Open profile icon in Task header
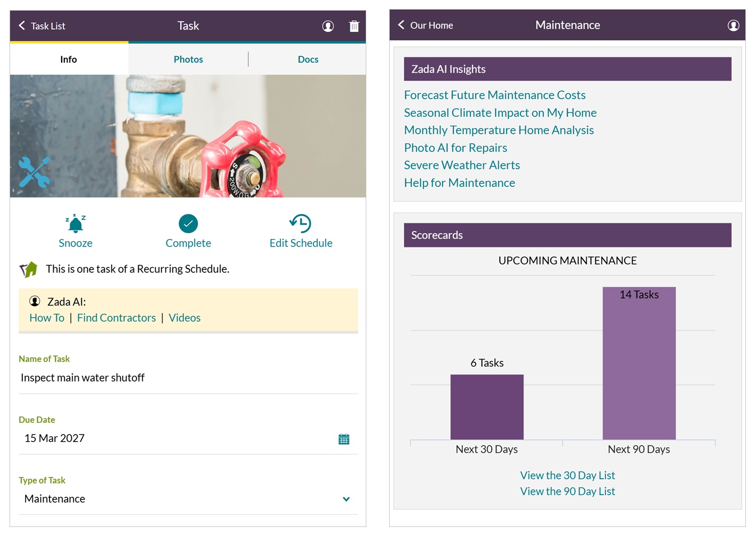 328,26
